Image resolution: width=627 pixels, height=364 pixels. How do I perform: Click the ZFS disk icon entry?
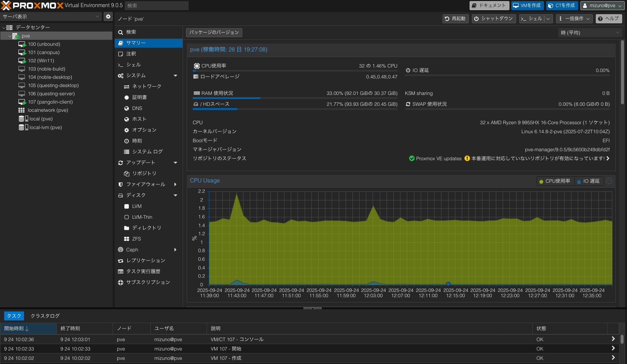click(127, 239)
